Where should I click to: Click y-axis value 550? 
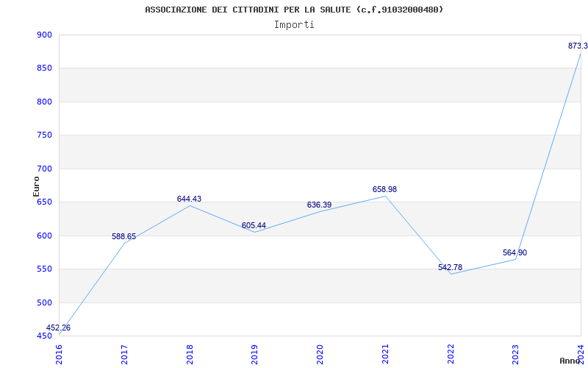coord(44,269)
